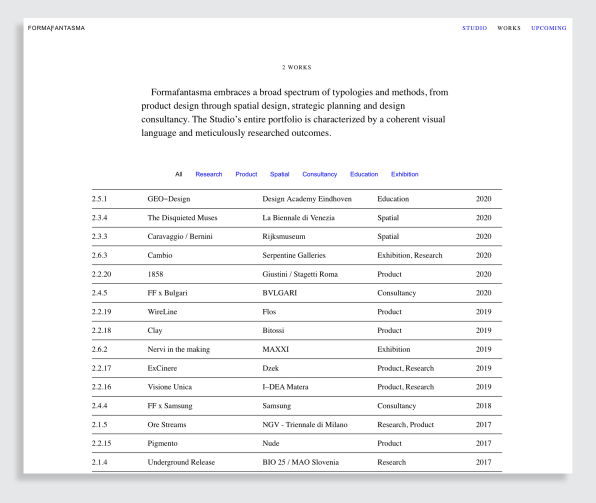596x503 pixels.
Task: Apply the Education filter
Action: click(x=364, y=174)
